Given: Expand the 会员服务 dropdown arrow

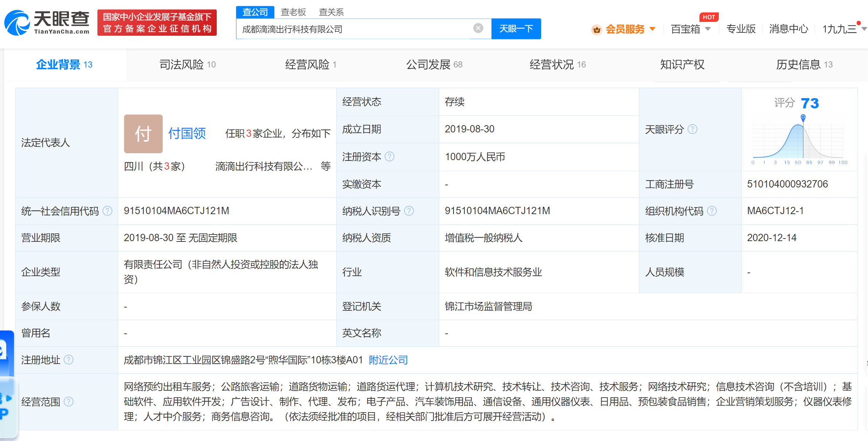Looking at the screenshot, I should [x=653, y=29].
